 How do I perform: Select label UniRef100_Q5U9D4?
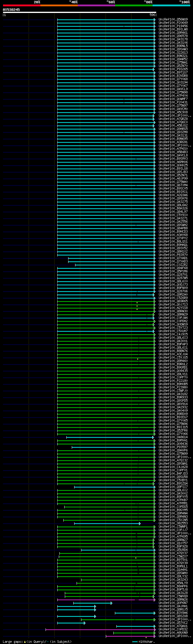pos(173,550)
